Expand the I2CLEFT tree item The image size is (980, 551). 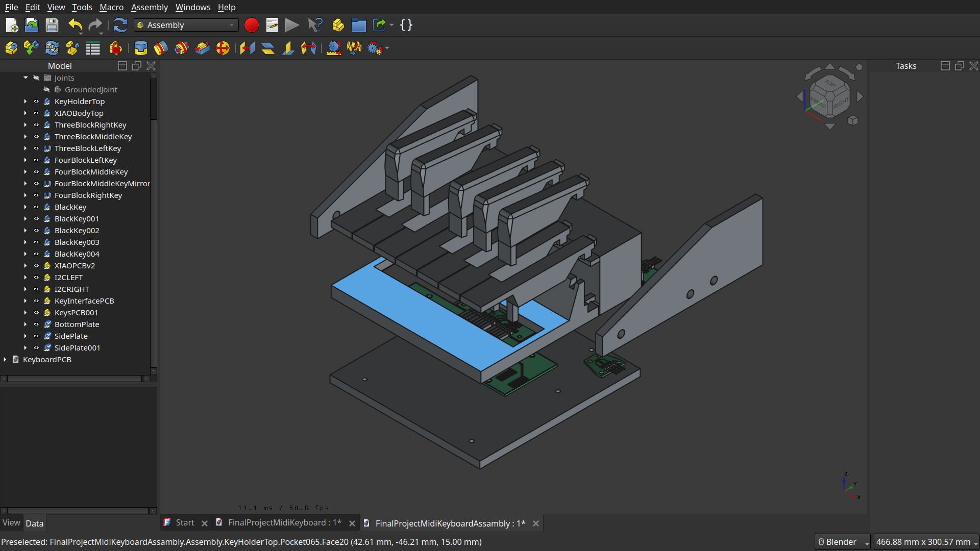click(26, 278)
